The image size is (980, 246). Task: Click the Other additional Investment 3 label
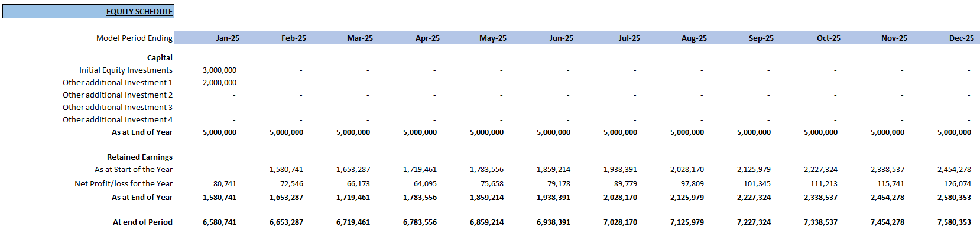(118, 108)
